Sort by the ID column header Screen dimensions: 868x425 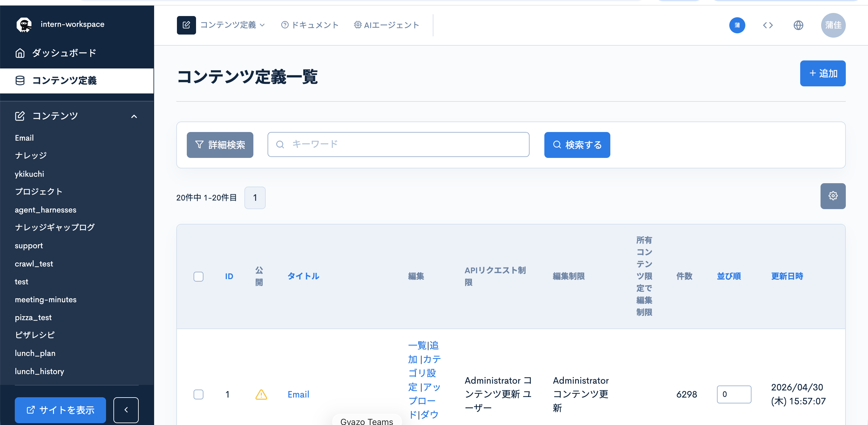(229, 276)
